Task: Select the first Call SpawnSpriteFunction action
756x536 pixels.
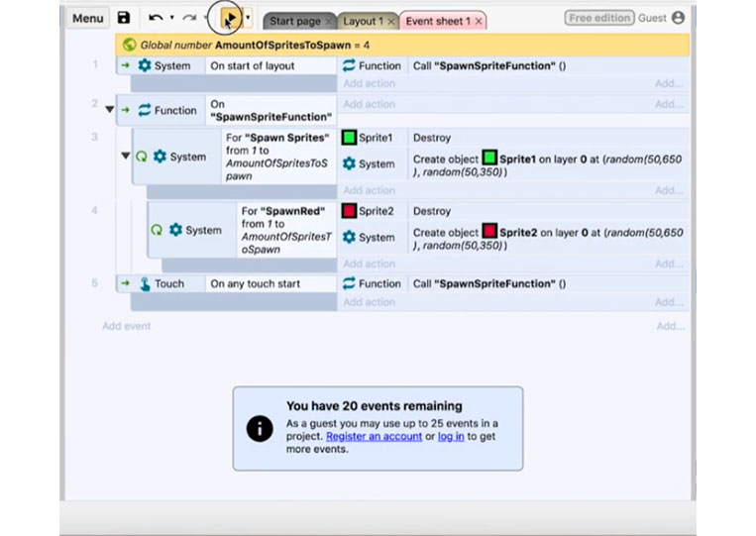Action: [489, 66]
